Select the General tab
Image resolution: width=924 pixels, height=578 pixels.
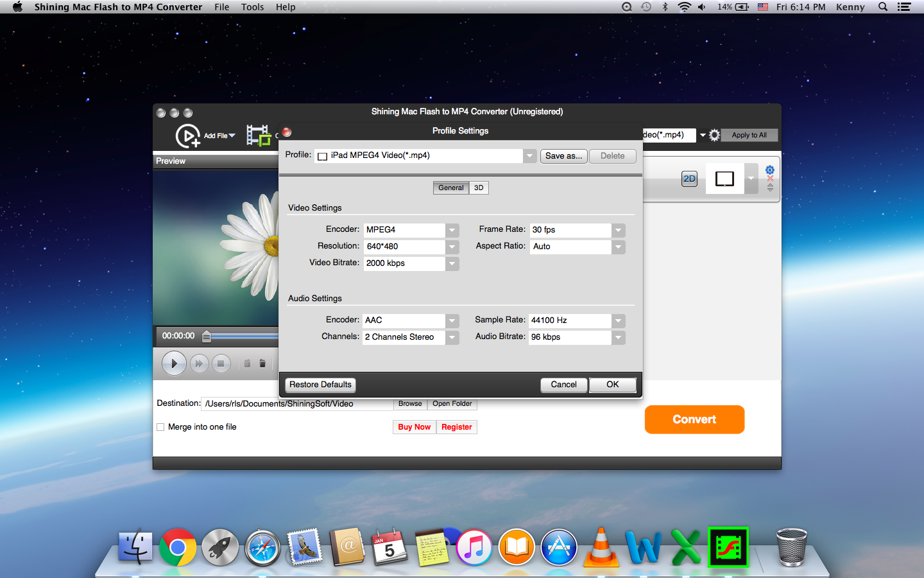451,188
